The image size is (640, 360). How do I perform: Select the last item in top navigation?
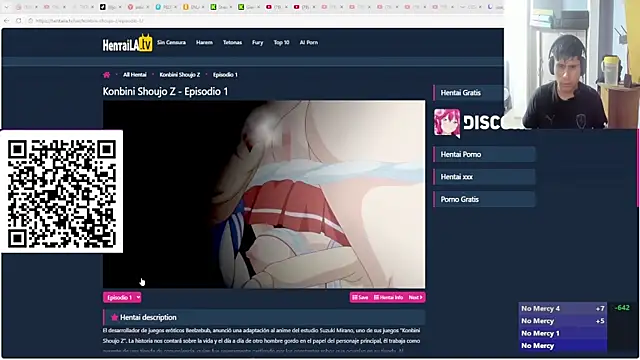coord(309,42)
